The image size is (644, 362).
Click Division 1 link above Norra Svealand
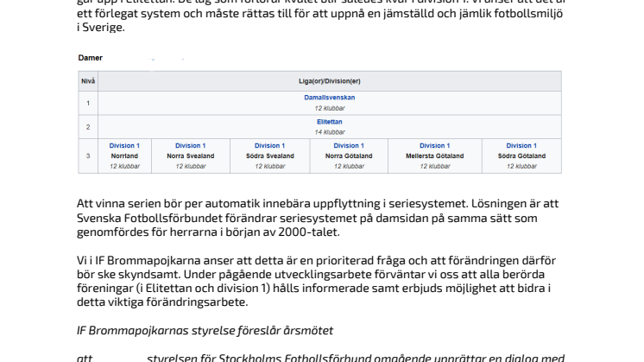pyautogui.click(x=191, y=145)
